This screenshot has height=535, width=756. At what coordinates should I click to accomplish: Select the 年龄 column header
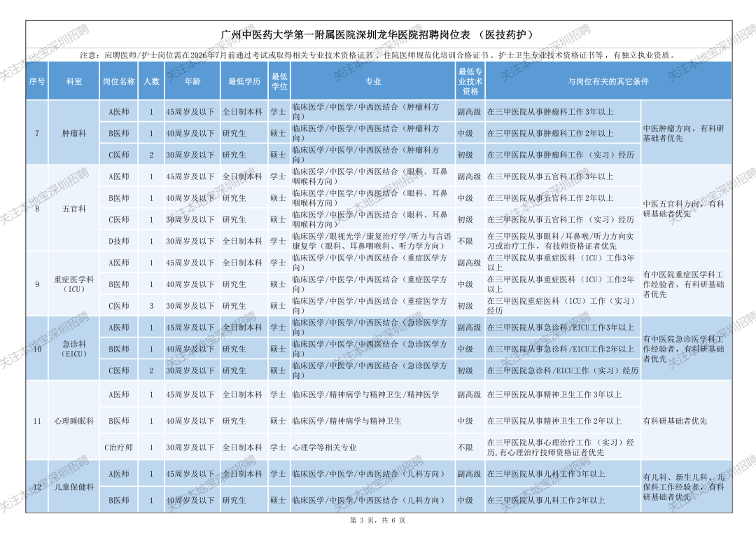point(192,81)
